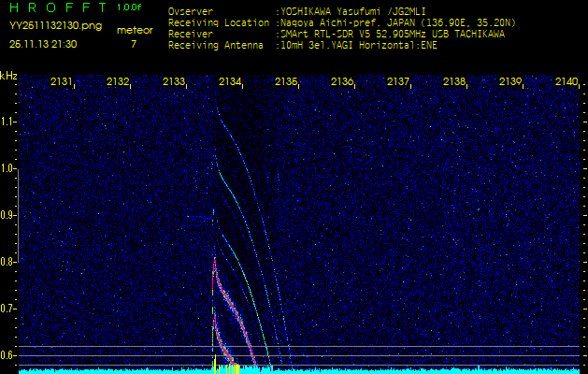Click the 2134 time marker
The image size is (588, 374).
[230, 82]
